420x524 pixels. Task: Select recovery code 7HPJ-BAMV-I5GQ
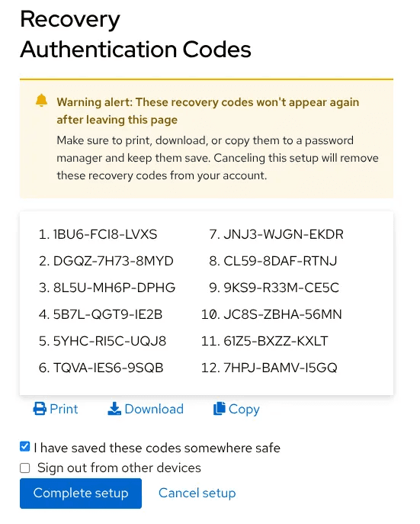point(281,368)
